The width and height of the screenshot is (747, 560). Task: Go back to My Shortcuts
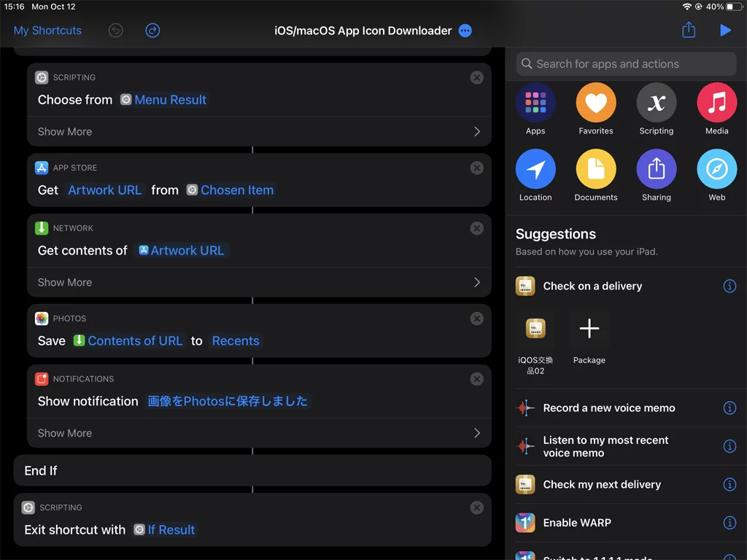click(x=47, y=31)
